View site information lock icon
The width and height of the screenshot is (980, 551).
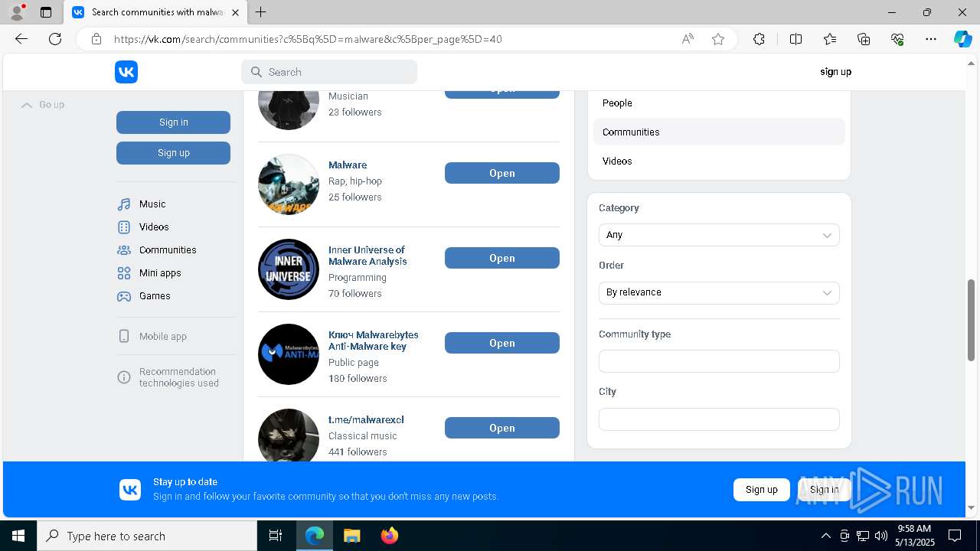[96, 39]
